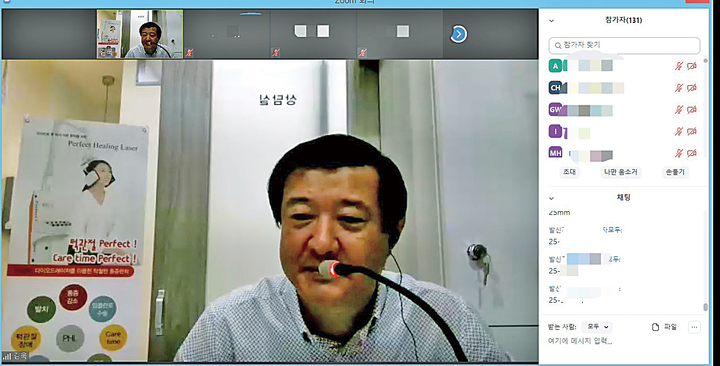The height and width of the screenshot is (366, 720).
Task: Click the chat panel scrollbar thumb
Action: pos(706,307)
